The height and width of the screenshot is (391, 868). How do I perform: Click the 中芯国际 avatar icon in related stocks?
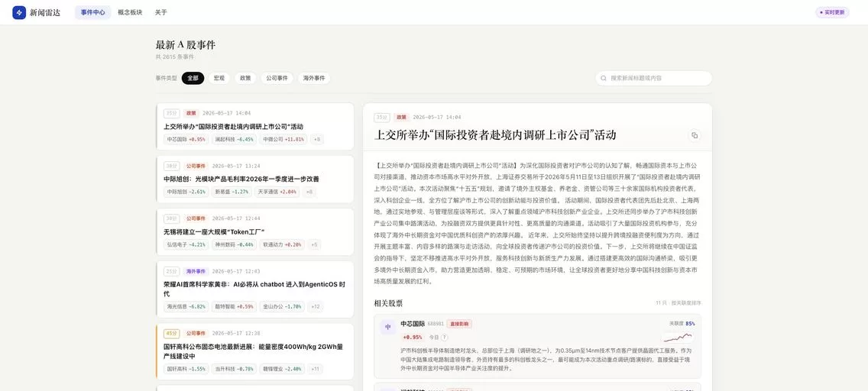(388, 327)
